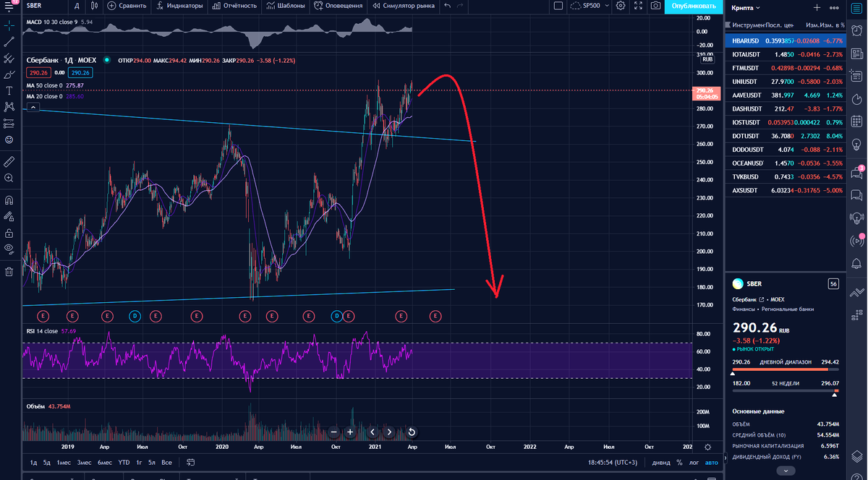Click the 56 ideas badge for SBER

click(833, 284)
